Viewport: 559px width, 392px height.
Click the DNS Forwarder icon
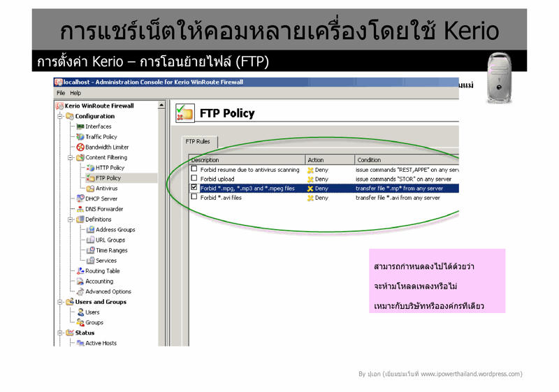coord(80,209)
